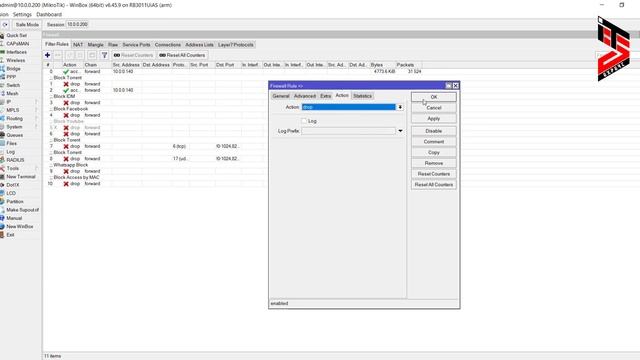Open the Address Lists tab
The width and height of the screenshot is (640, 360).
tap(199, 44)
